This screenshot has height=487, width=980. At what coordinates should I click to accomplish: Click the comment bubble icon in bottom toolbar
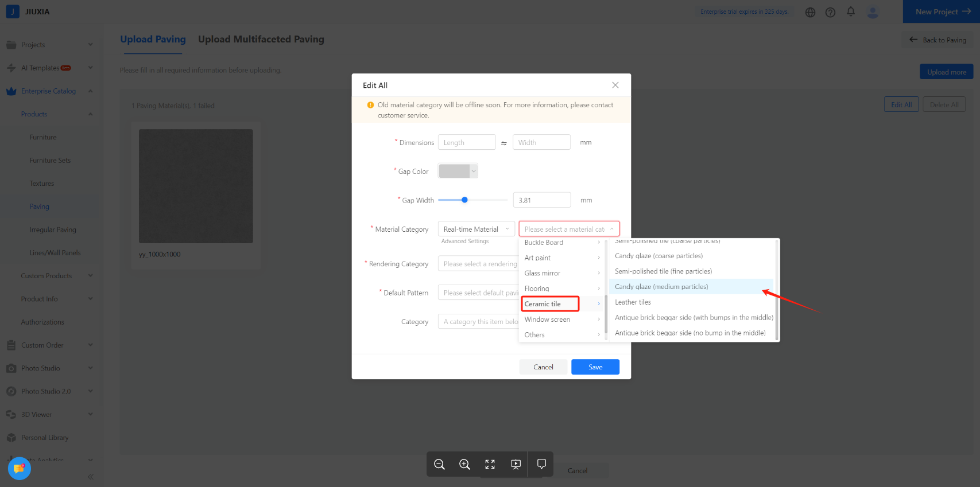541,464
